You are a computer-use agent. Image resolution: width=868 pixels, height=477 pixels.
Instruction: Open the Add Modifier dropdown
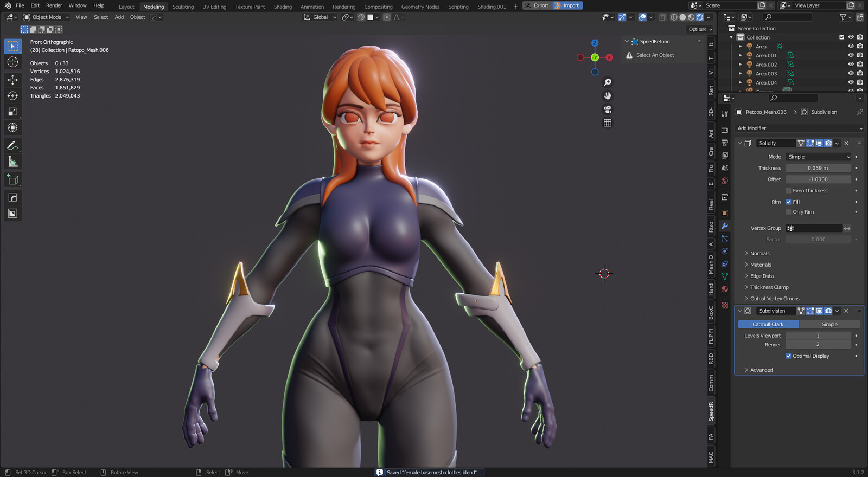799,128
